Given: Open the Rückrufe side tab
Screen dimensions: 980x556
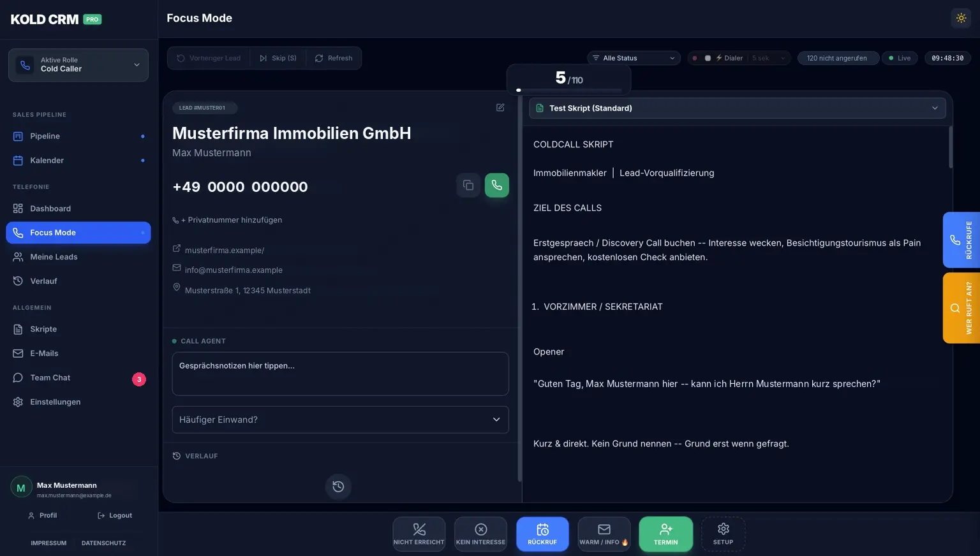Looking at the screenshot, I should coord(961,240).
